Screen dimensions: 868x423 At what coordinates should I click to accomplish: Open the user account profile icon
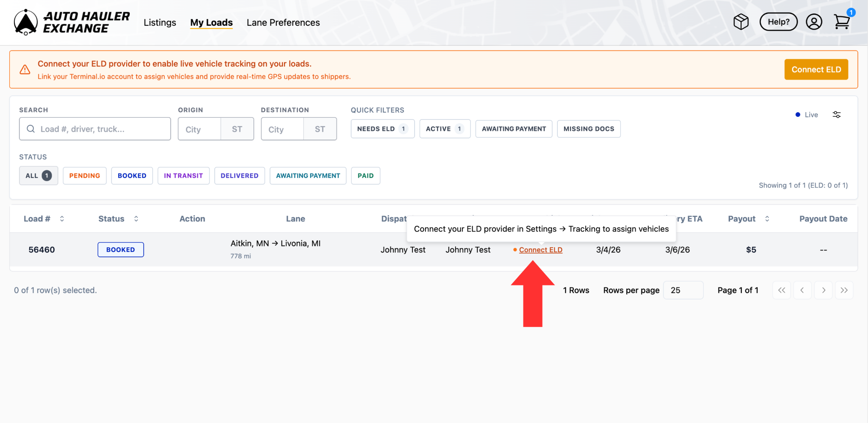813,22
